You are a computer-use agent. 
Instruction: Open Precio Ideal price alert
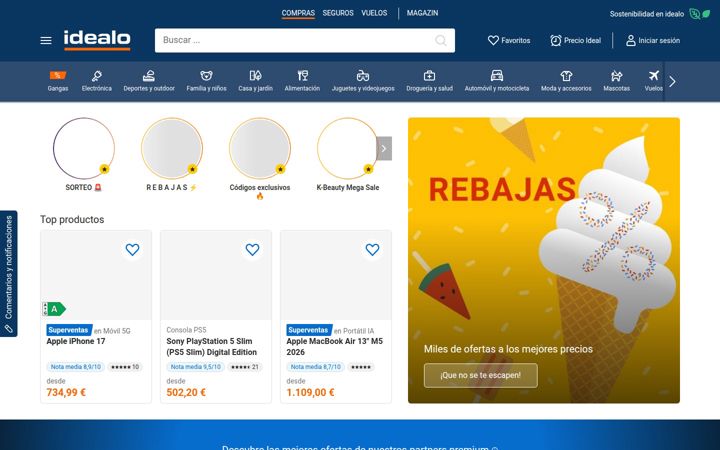click(575, 40)
